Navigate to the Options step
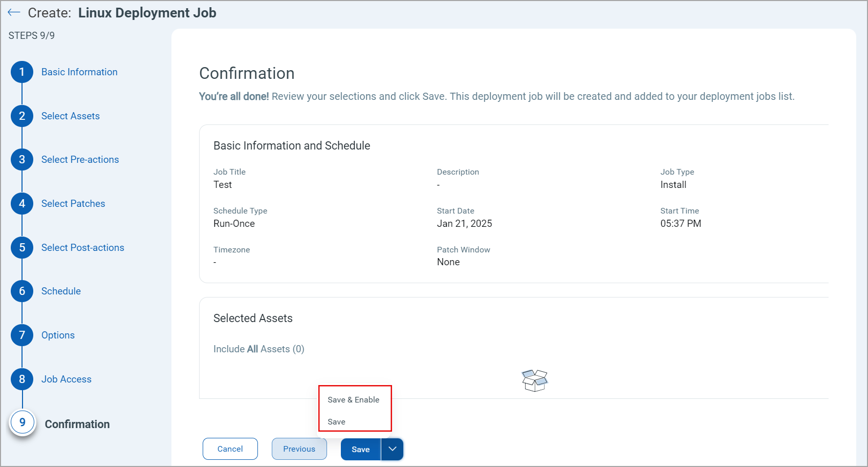Viewport: 868px width, 467px height. [58, 335]
